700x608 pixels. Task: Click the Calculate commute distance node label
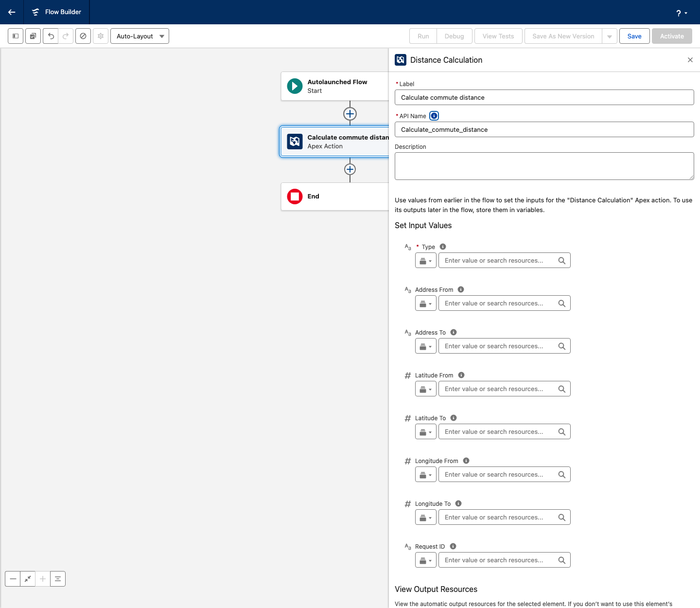348,138
